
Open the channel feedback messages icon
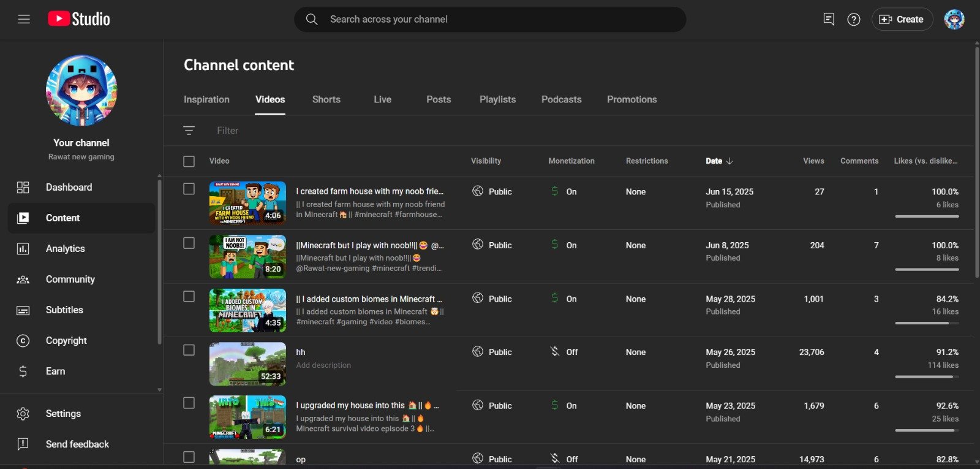click(829, 20)
